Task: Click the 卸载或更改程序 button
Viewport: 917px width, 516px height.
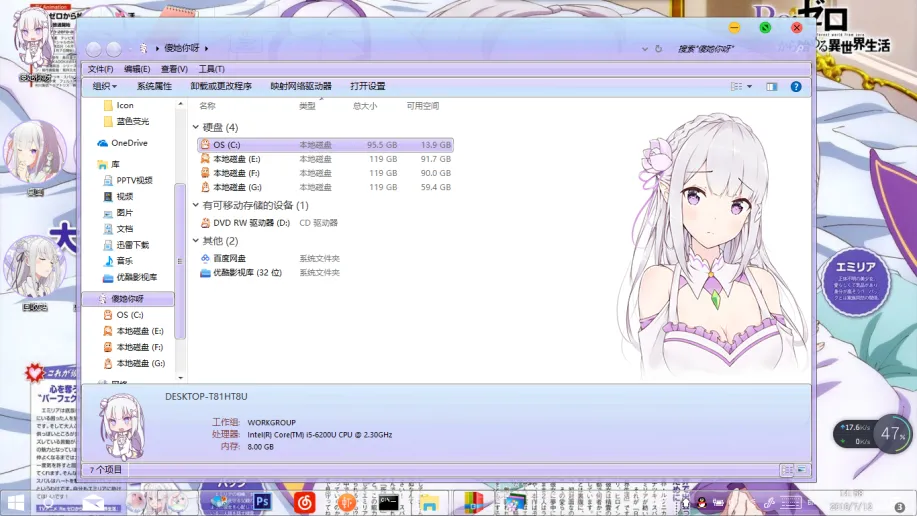Action: point(221,87)
